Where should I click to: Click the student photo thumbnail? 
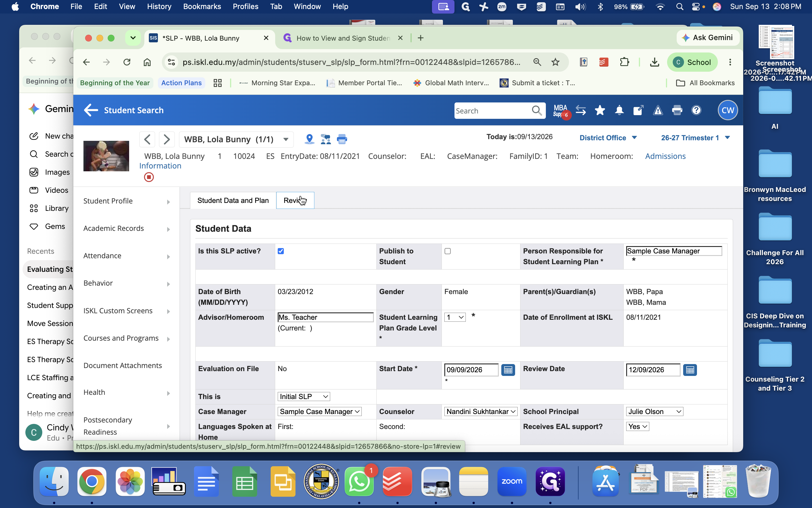pos(106,156)
